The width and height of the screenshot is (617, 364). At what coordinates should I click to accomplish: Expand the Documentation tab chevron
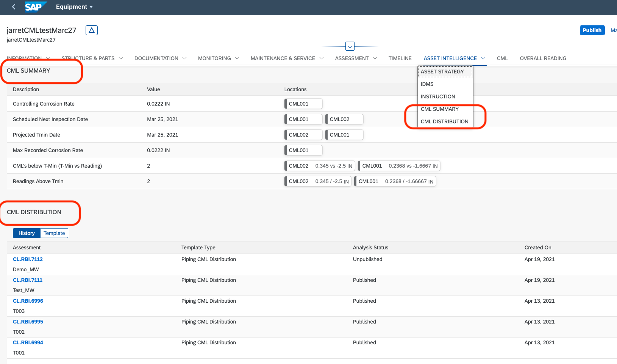(184, 58)
